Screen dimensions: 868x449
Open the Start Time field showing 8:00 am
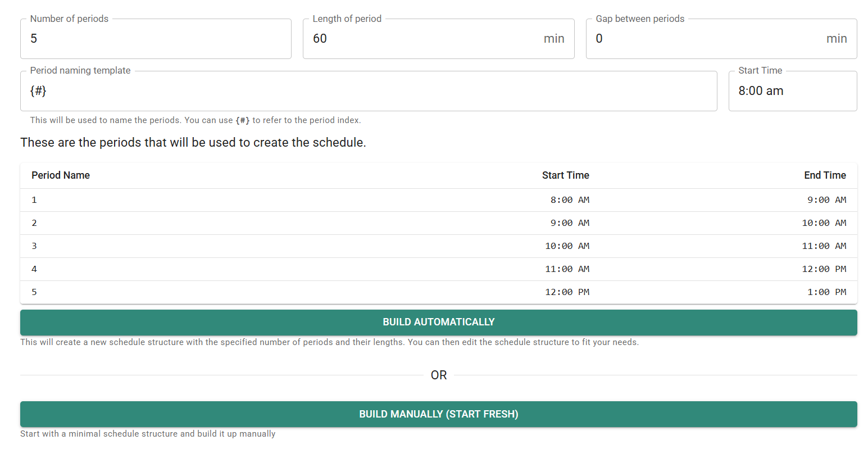[x=792, y=90]
